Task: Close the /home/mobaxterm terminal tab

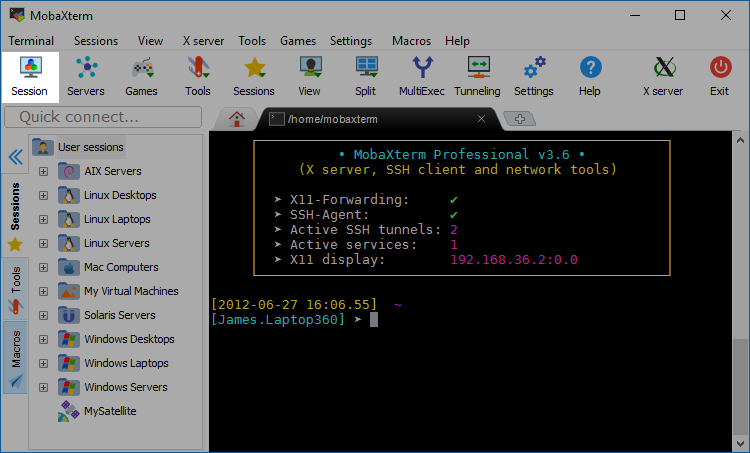Action: pos(481,119)
